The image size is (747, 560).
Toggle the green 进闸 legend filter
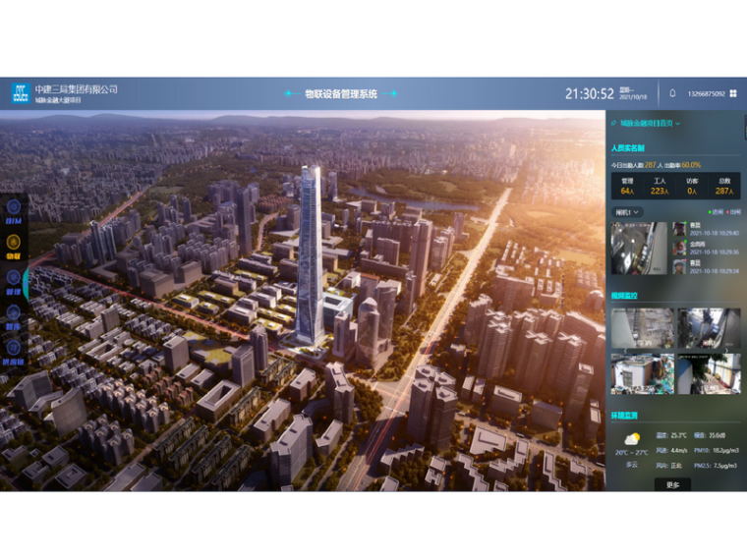[715, 211]
